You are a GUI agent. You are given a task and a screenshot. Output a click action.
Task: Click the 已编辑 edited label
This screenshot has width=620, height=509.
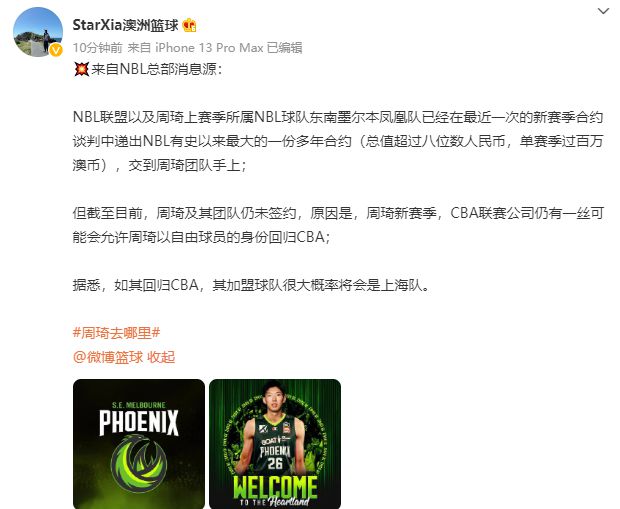tap(285, 48)
